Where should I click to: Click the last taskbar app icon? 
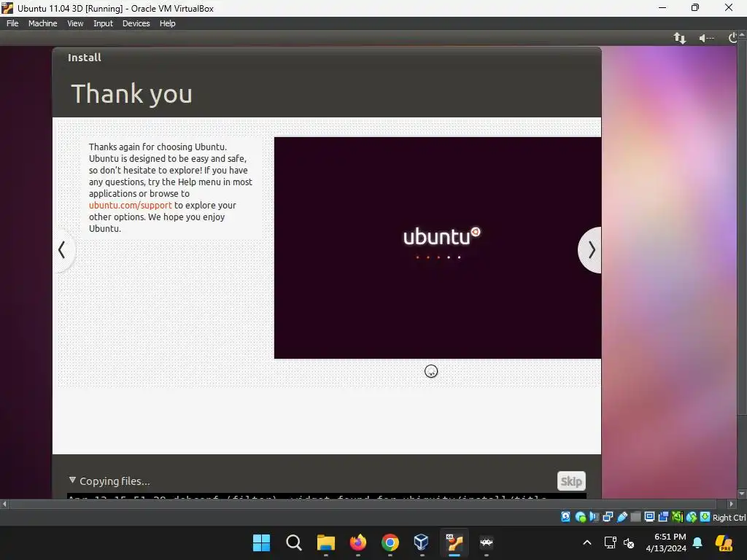click(x=487, y=542)
